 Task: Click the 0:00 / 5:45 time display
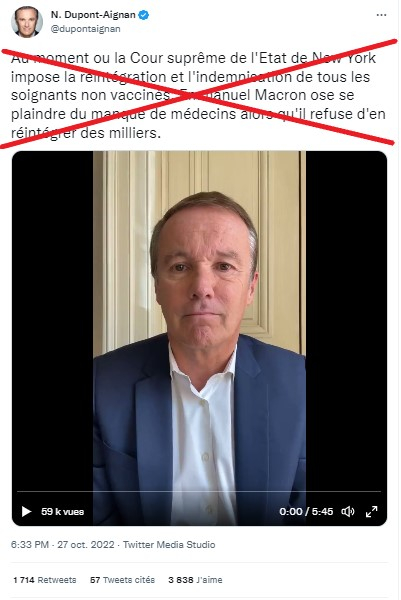(306, 512)
